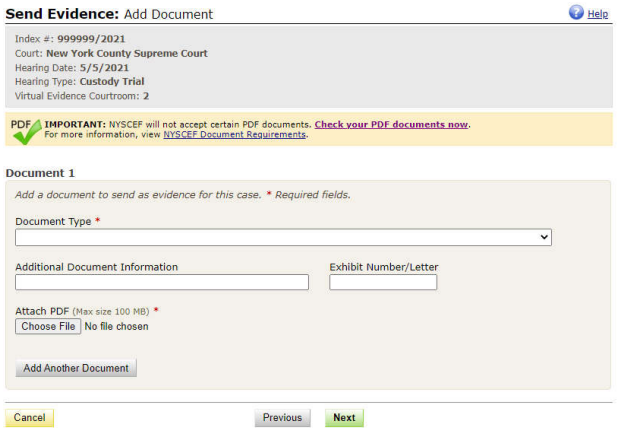Click the Document 1 section heading
Viewport: 621px width, 437px height.
[x=40, y=173]
